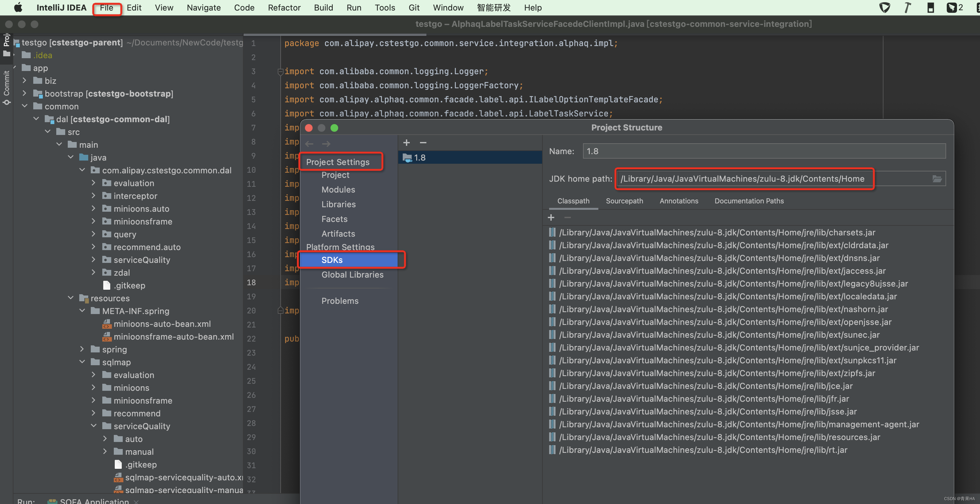Expand the spring folder

(82, 349)
